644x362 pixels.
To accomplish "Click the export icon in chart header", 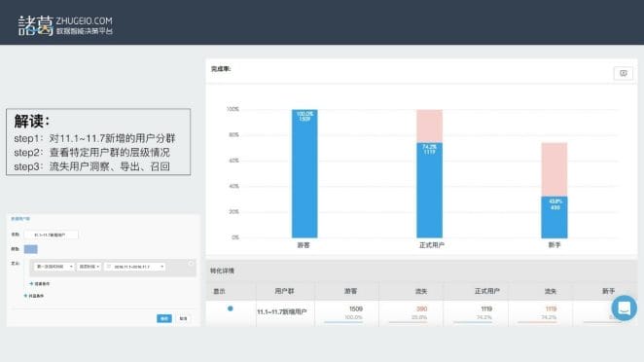I will pos(623,73).
